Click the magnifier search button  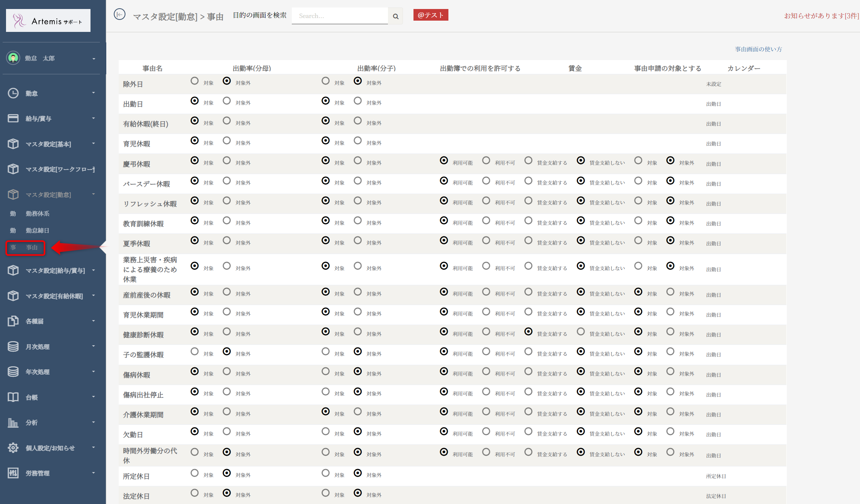pyautogui.click(x=395, y=16)
